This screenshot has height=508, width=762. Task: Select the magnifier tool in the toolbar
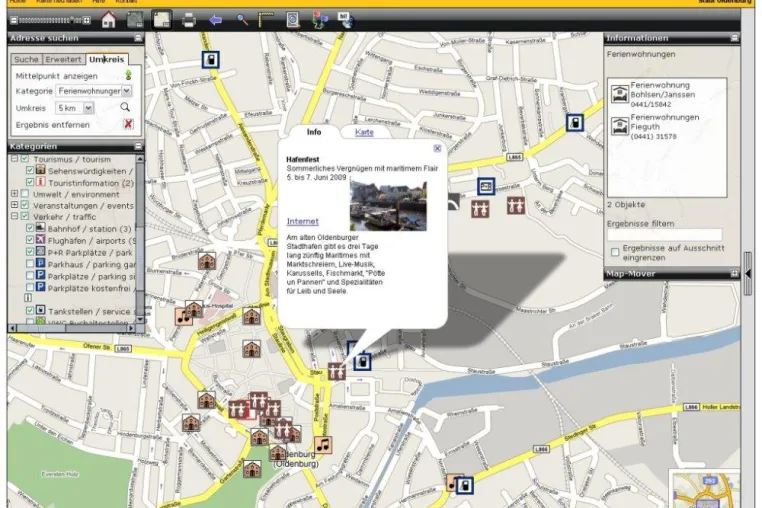coord(242,20)
